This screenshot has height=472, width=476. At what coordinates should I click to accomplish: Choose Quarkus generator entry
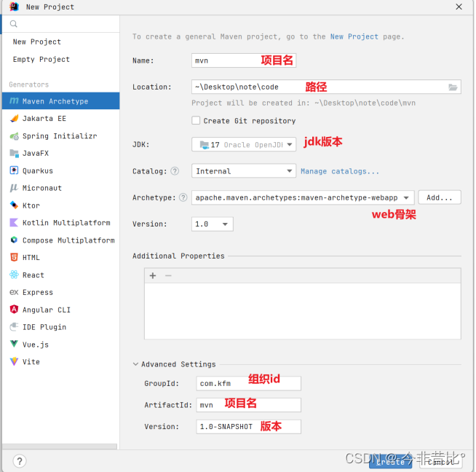click(x=60, y=170)
